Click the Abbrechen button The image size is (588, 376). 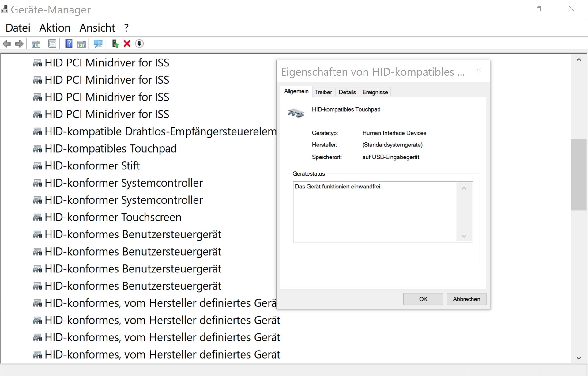(466, 299)
